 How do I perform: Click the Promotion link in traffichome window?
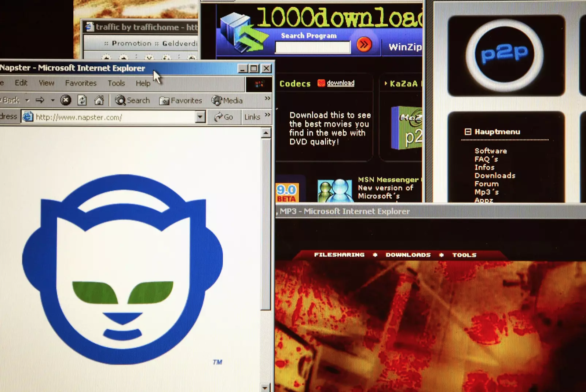(x=132, y=43)
